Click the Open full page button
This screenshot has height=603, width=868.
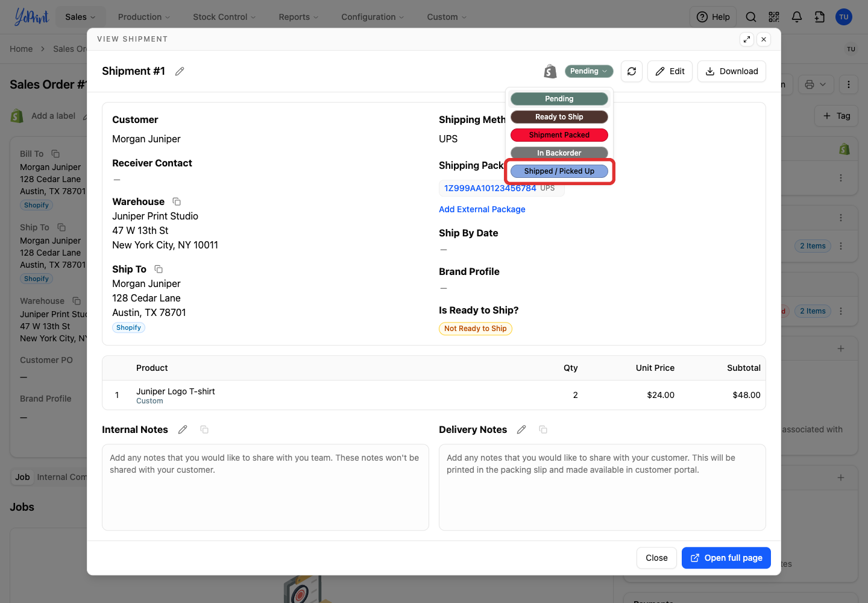click(726, 558)
